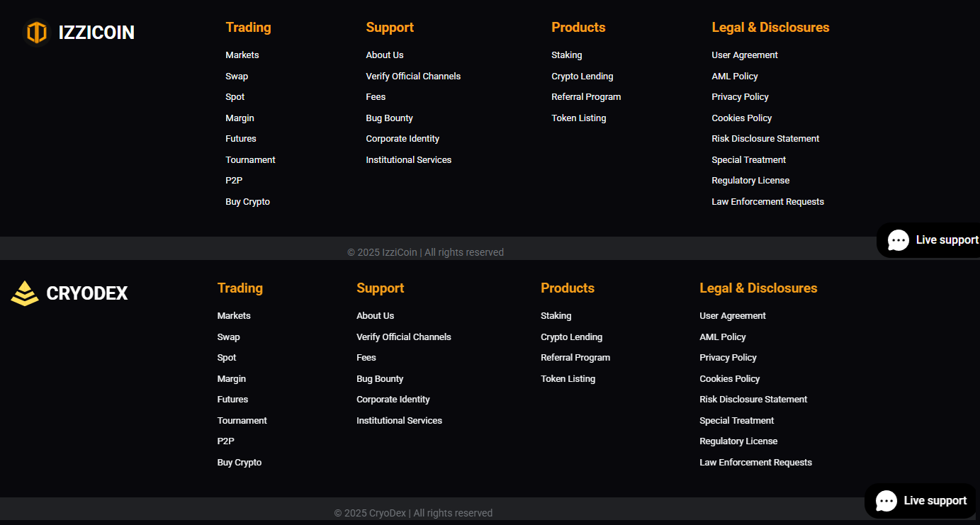The width and height of the screenshot is (980, 525).
Task: Select Crypto Lending under CryoDex Products
Action: [x=571, y=337]
